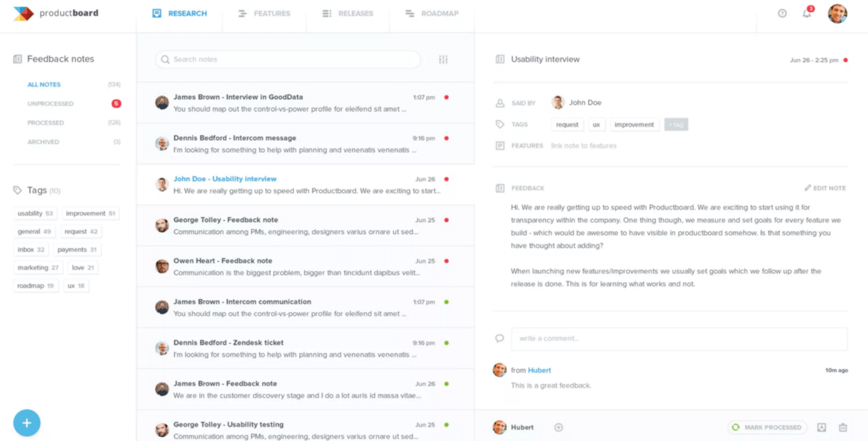Open the Roadmap tab
This screenshot has width=868, height=441.
pyautogui.click(x=431, y=13)
